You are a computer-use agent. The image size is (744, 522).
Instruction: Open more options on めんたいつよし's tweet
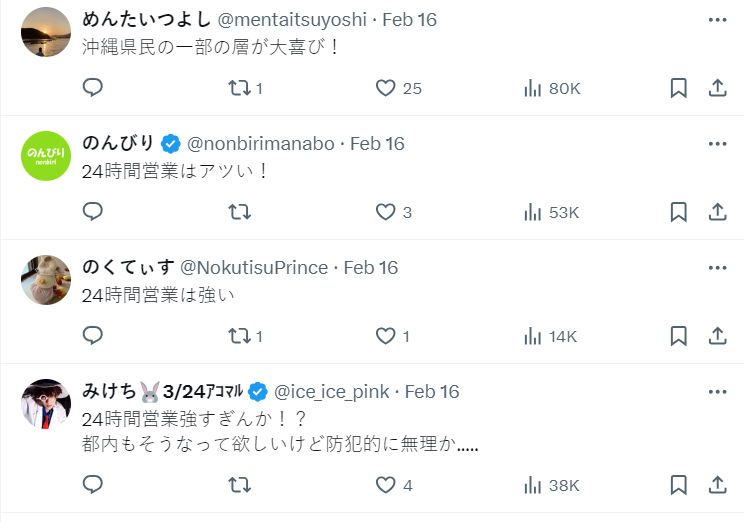pos(717,20)
